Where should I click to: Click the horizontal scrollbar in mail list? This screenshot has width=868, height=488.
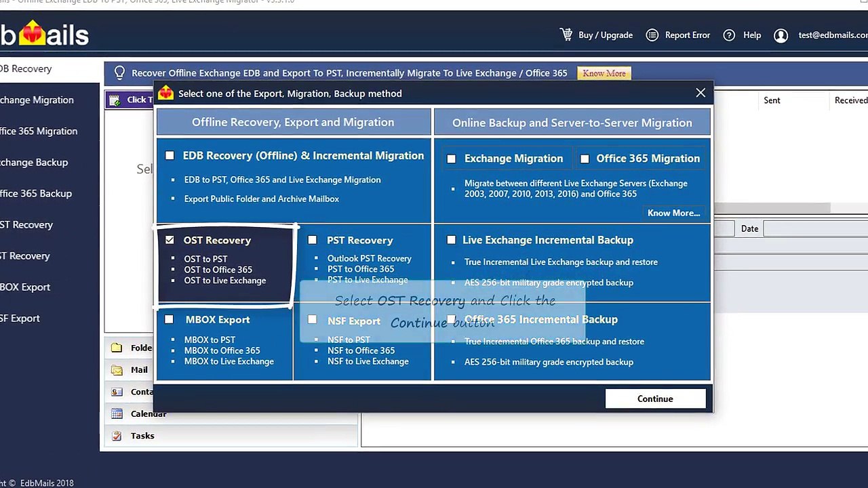point(772,207)
